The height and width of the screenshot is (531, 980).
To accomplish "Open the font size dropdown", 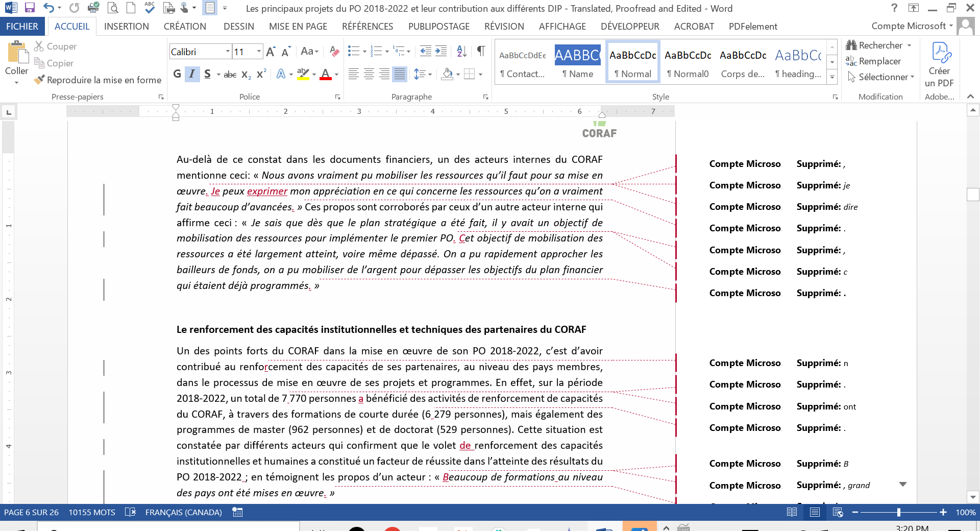I will point(259,52).
